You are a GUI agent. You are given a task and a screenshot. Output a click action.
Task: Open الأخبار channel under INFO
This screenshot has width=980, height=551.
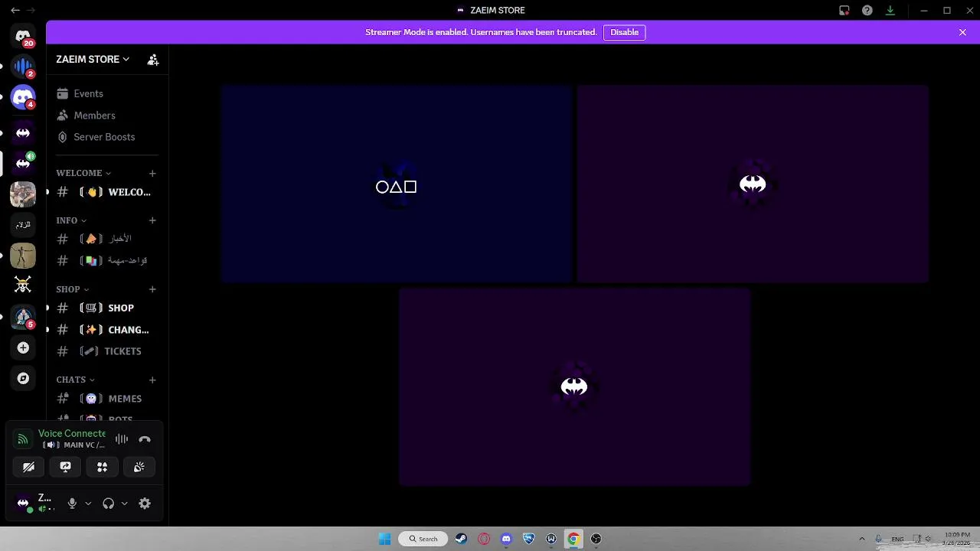[106, 239]
